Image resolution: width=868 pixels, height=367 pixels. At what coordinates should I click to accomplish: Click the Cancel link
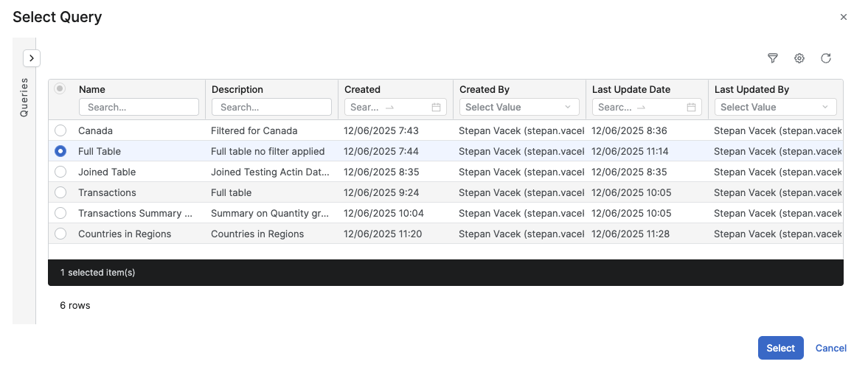point(831,348)
